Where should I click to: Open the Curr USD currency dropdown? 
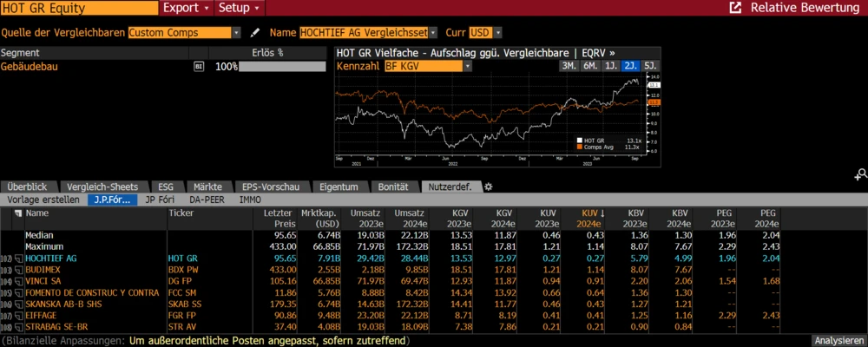pos(496,33)
